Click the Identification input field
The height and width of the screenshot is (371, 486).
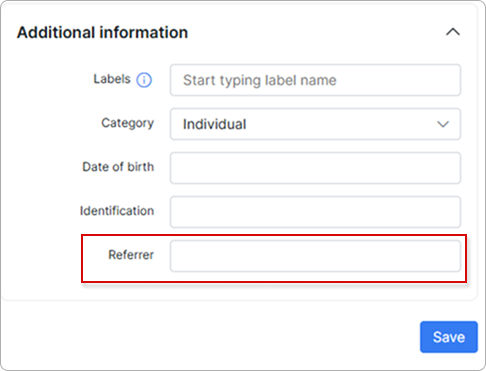(x=315, y=212)
